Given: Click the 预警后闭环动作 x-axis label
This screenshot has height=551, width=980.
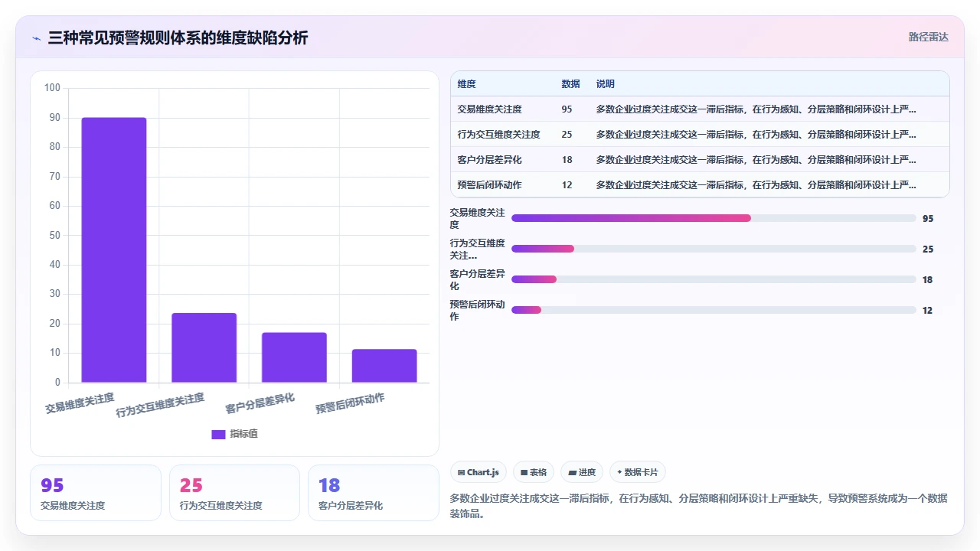Looking at the screenshot, I should (x=351, y=403).
